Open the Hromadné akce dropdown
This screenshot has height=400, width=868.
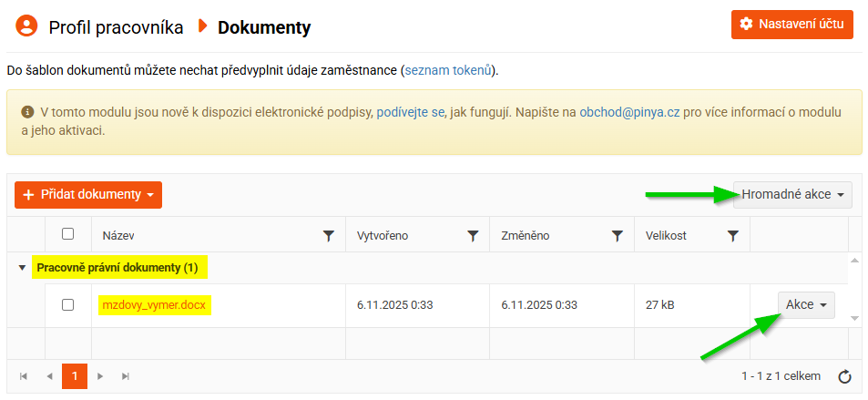pyautogui.click(x=792, y=194)
